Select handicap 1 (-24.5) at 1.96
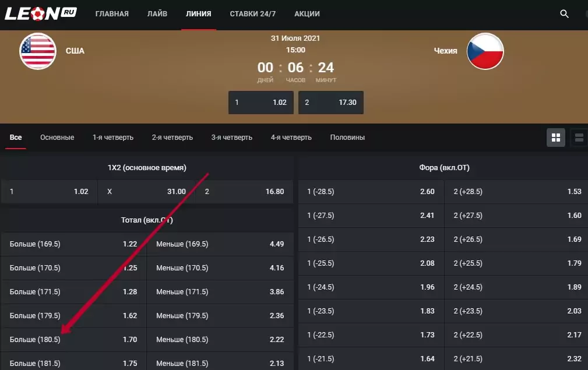Image resolution: width=588 pixels, height=370 pixels. [x=371, y=287]
